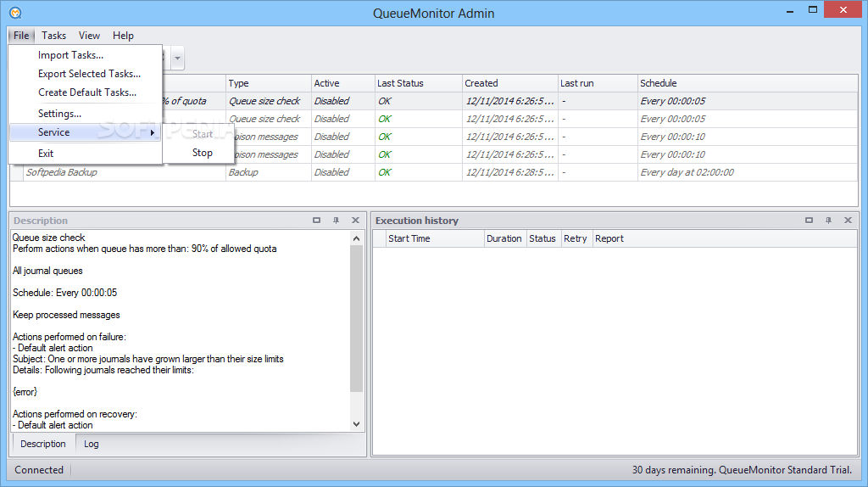The height and width of the screenshot is (487, 868).
Task: Sort tasks by Last Status column
Action: click(418, 83)
